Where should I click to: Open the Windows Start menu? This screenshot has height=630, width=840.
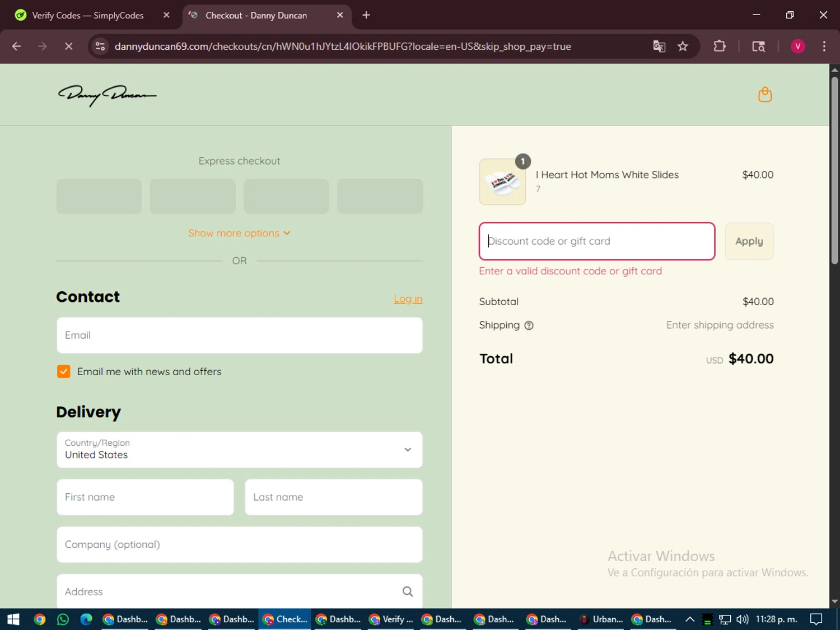(13, 619)
